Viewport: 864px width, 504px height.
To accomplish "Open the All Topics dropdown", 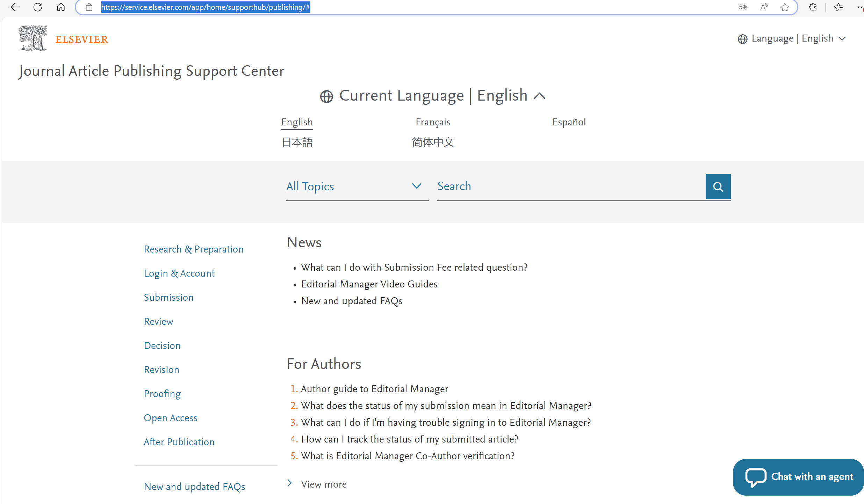I will click(357, 187).
